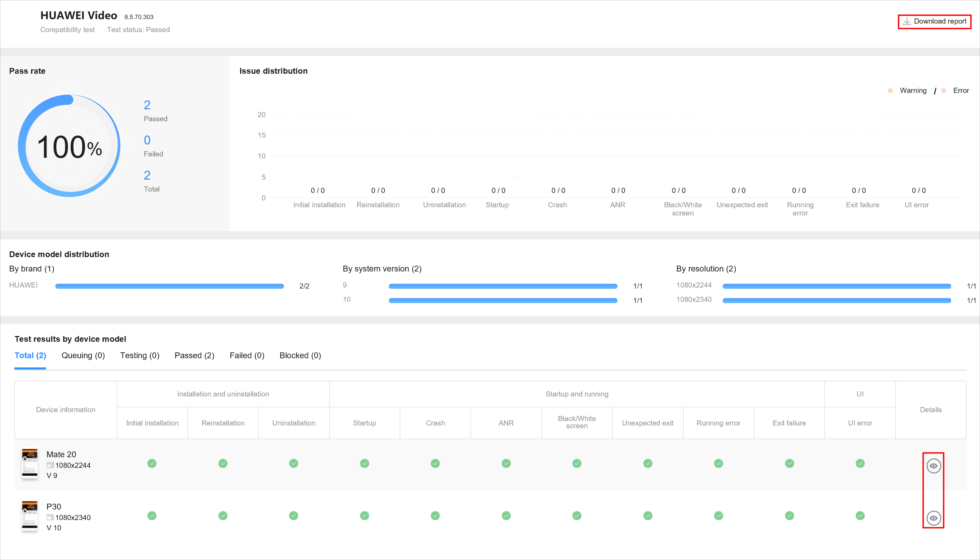The width and height of the screenshot is (980, 560).
Task: Click the Mate 20 device thumbnail
Action: click(30, 463)
